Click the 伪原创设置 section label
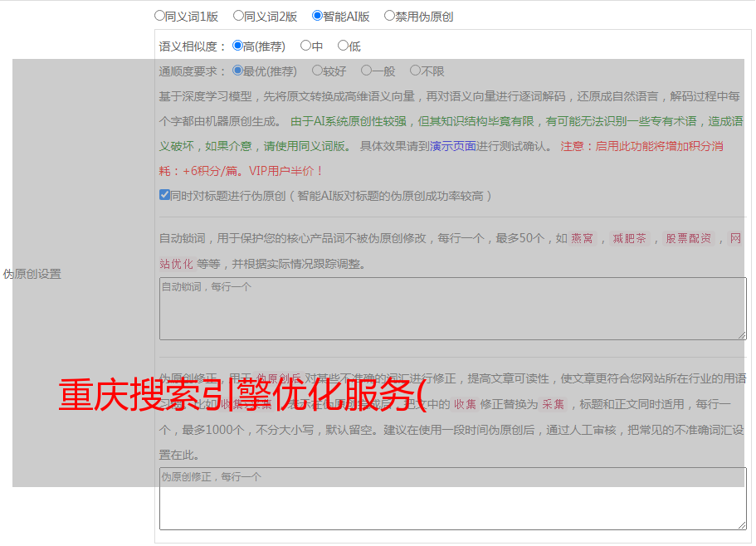Screen dimensions: 756x546 coord(32,274)
